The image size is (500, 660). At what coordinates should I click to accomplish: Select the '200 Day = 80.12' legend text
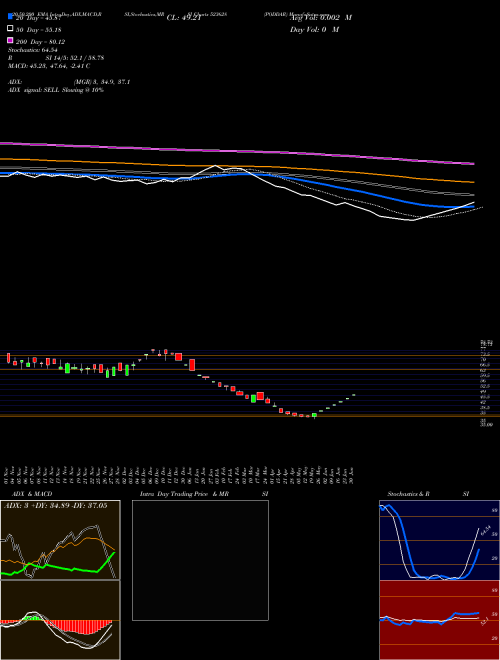40,42
